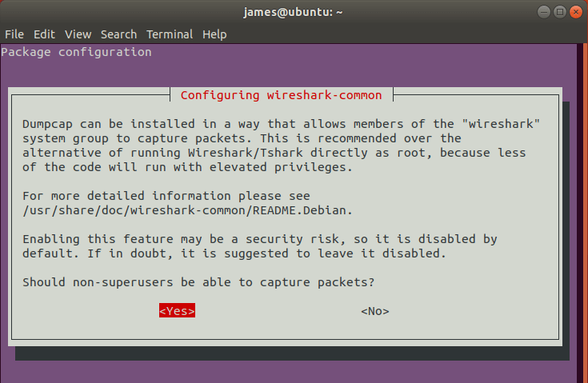
Task: Maximize the terminal window
Action: point(560,12)
